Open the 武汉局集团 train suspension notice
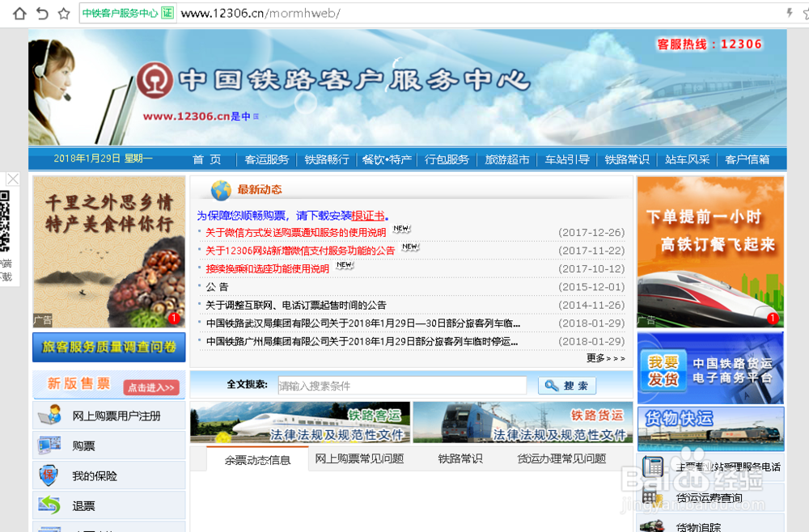Viewport: 809px width, 532px height. coord(362,323)
